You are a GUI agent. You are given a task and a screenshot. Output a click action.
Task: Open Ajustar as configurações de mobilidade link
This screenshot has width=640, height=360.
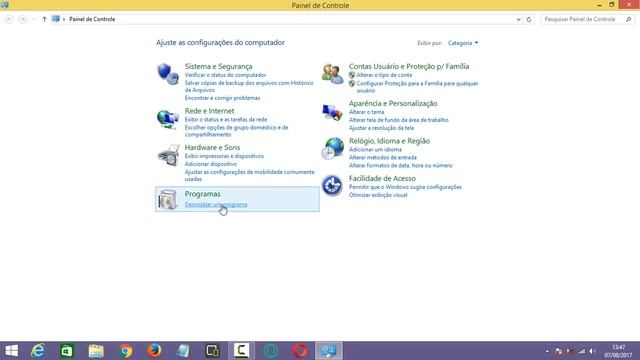click(249, 176)
